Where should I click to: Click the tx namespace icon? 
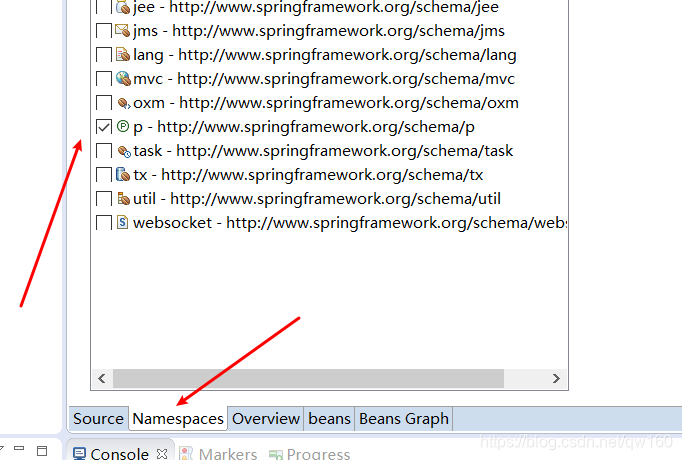pyautogui.click(x=123, y=175)
